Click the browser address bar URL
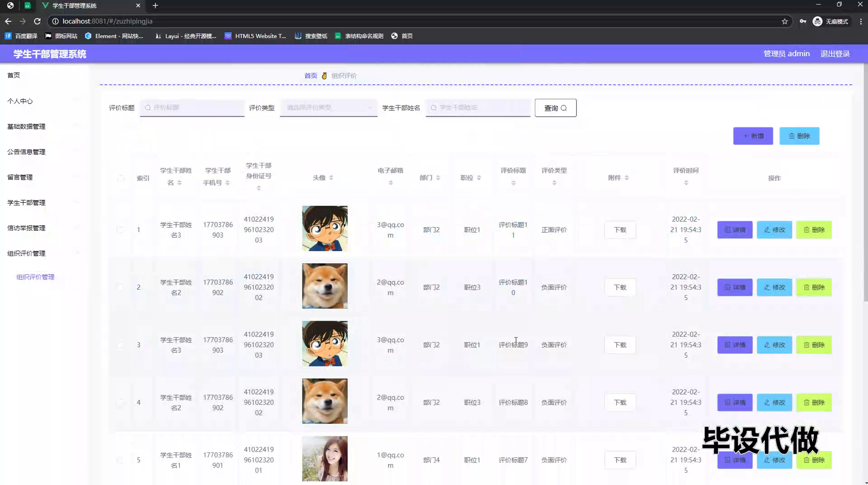 pos(108,21)
